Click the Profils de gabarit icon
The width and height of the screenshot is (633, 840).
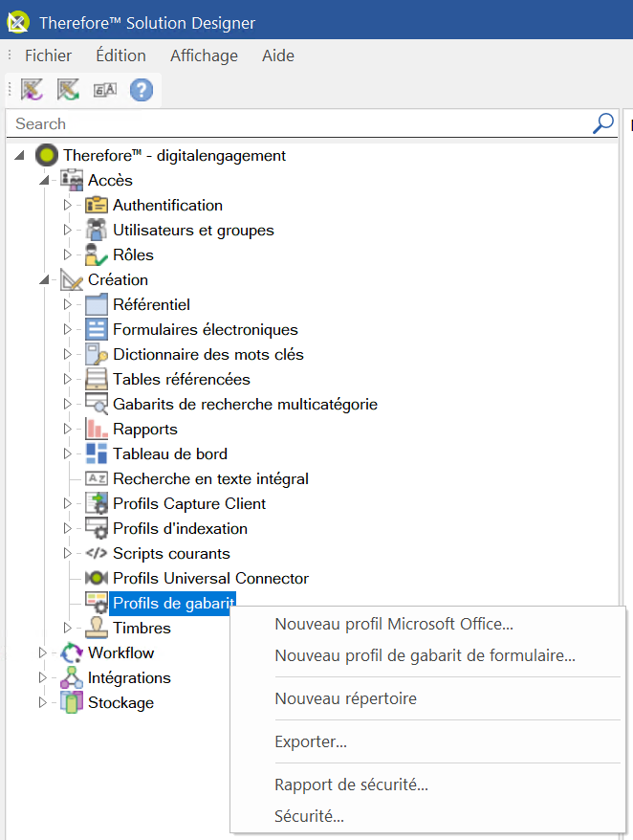(97, 604)
